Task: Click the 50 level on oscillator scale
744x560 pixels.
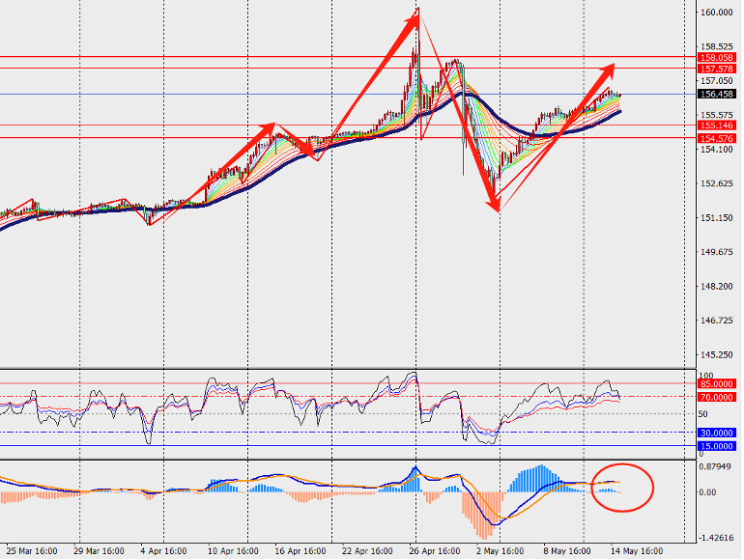Action: 703,414
